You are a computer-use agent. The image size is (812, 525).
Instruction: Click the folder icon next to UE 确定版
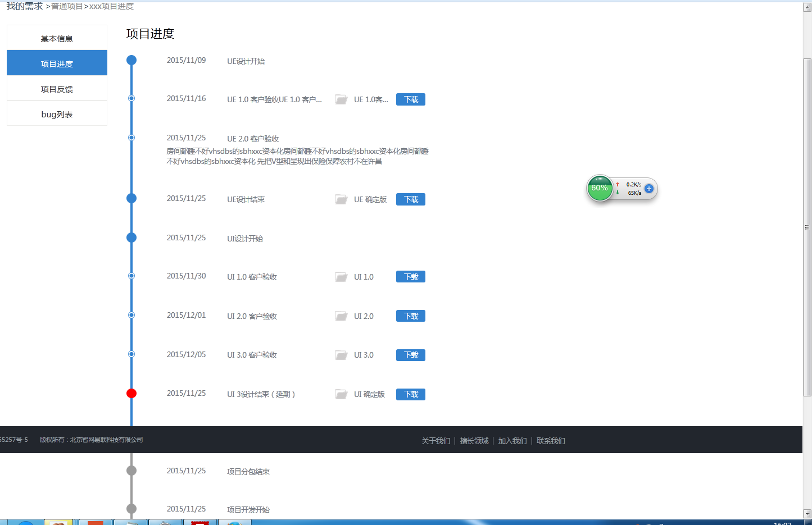coord(341,199)
